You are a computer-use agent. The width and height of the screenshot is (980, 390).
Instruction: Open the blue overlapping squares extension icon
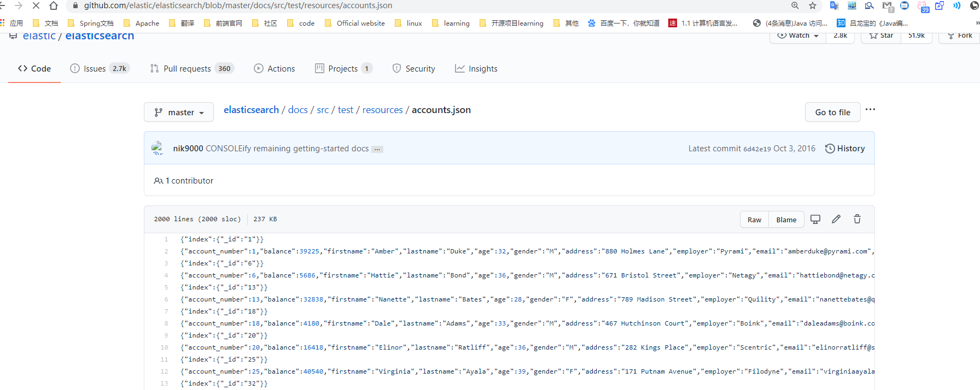940,5
